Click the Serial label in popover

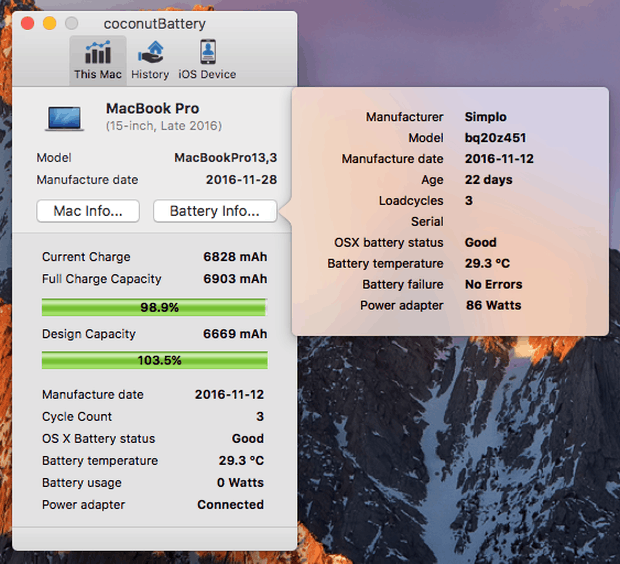pos(427,221)
